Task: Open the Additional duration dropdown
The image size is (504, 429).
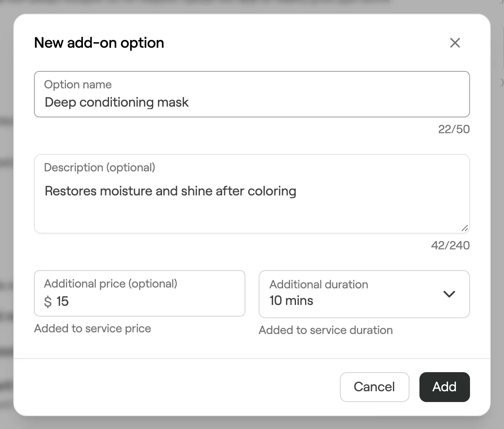Action: (x=364, y=294)
